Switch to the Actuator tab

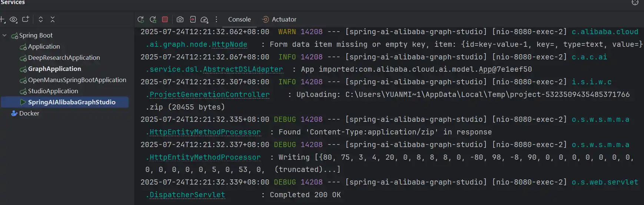(x=283, y=19)
